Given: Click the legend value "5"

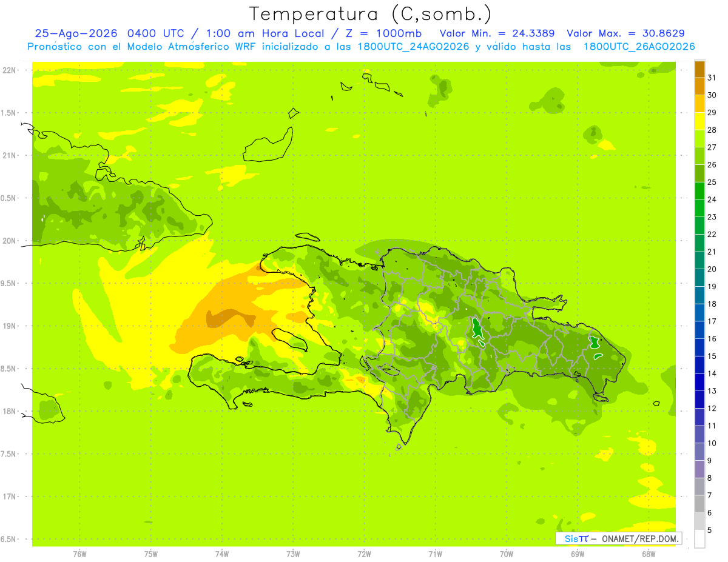Looking at the screenshot, I should click(710, 530).
